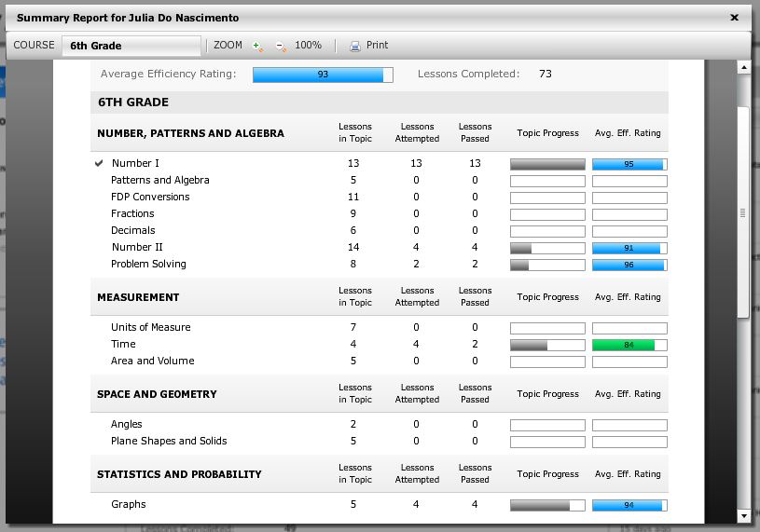Select the Patterns and Algebra topic
This screenshot has height=532, width=760.
click(x=160, y=180)
